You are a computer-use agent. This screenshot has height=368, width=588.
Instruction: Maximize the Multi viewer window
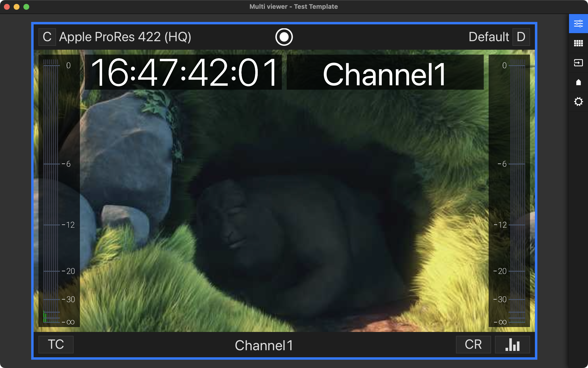tap(26, 7)
